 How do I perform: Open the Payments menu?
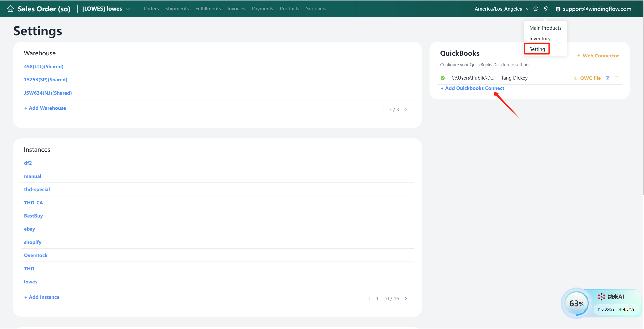[263, 9]
